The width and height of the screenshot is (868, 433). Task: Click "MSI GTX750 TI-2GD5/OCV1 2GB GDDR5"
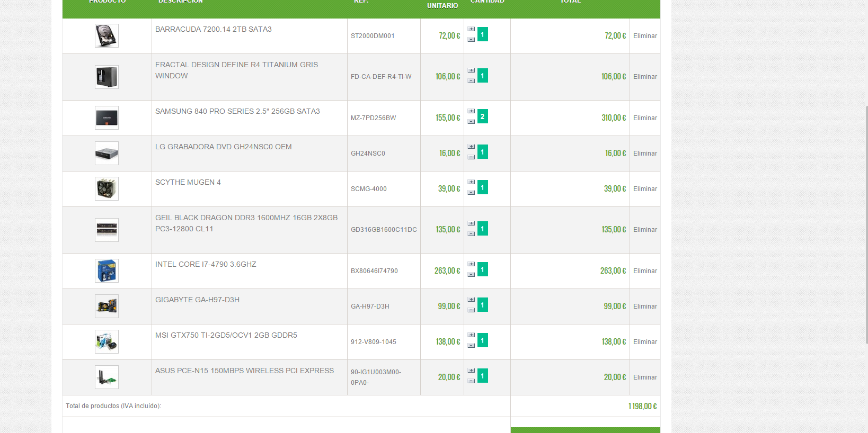coord(226,335)
